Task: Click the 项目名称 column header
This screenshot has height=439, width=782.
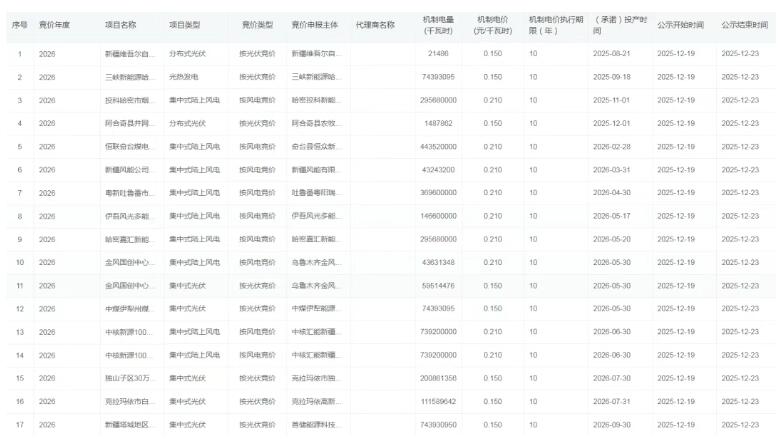Action: [x=121, y=23]
